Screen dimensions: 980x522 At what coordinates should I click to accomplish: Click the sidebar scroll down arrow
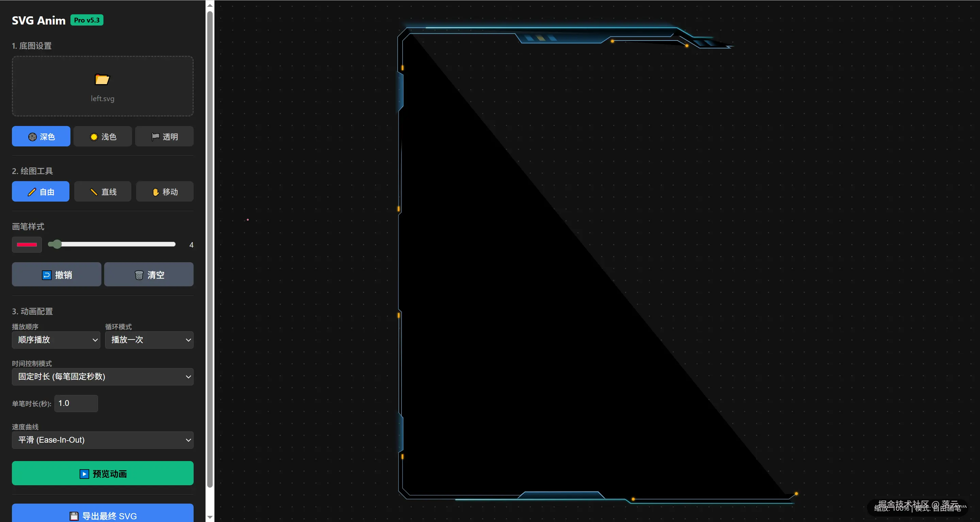[x=210, y=517]
